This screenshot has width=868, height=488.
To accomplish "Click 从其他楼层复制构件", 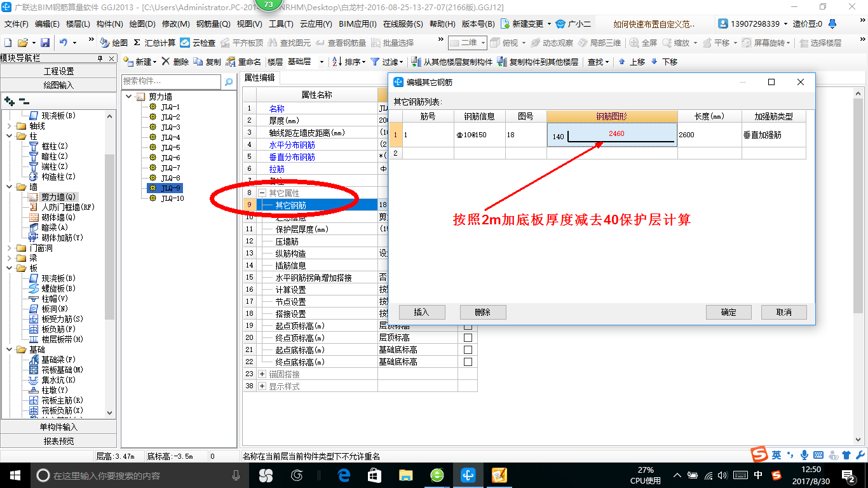I will click(x=452, y=62).
